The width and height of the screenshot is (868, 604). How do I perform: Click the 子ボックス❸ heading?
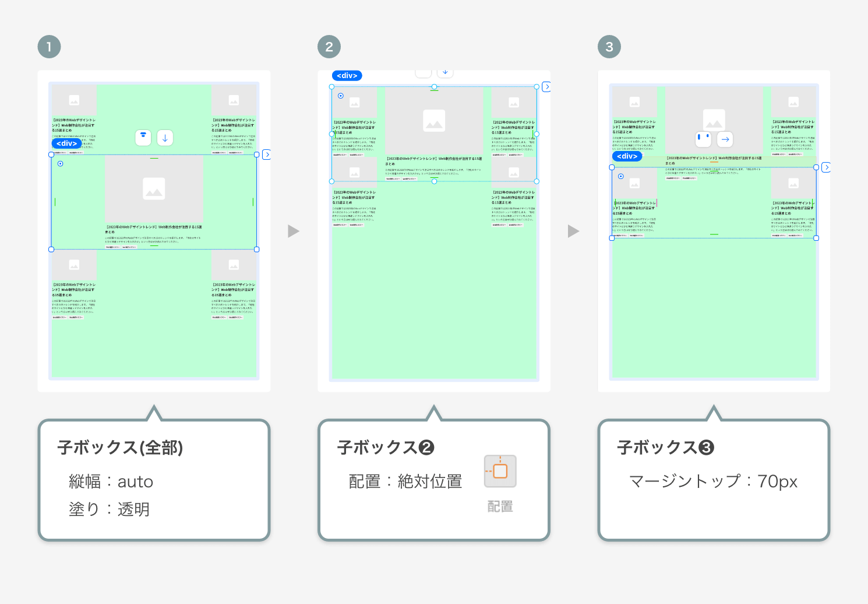[x=666, y=448]
